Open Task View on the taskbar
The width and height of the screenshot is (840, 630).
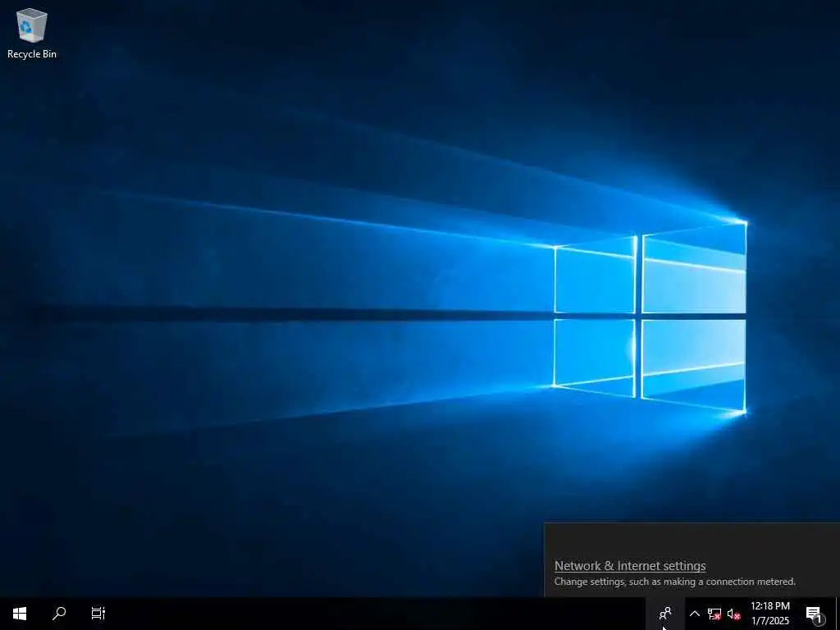[98, 614]
